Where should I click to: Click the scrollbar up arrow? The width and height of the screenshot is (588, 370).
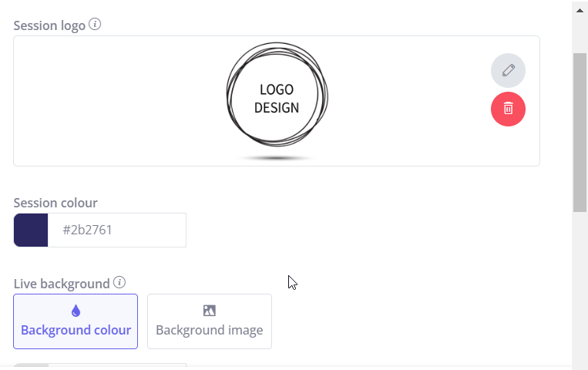(580, 11)
